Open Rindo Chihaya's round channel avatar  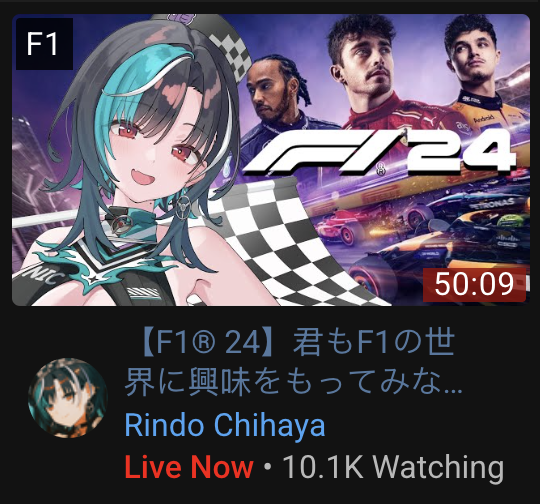tap(68, 398)
